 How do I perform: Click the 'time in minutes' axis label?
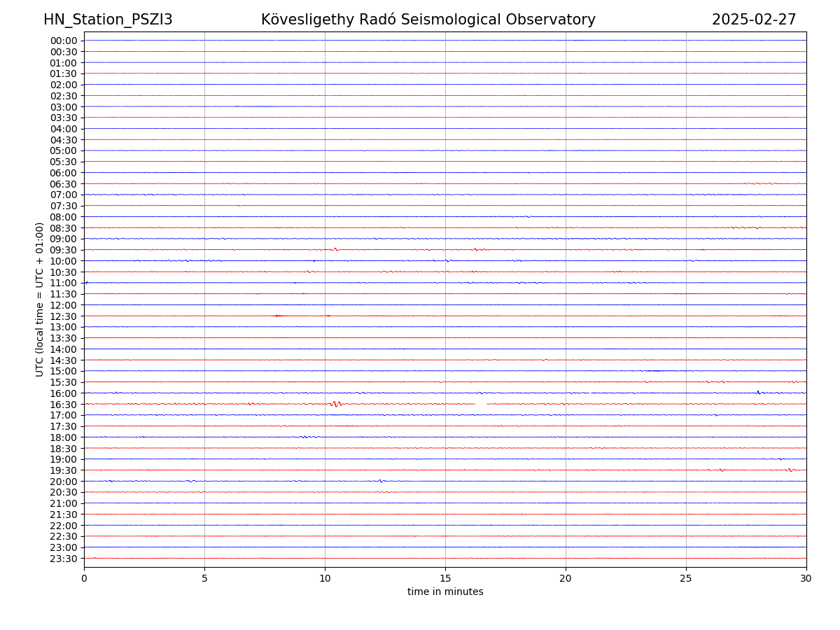pyautogui.click(x=445, y=591)
